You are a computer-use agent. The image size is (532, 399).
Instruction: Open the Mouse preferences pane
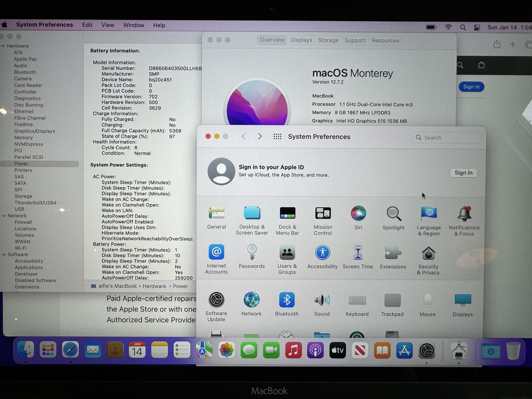pyautogui.click(x=427, y=305)
